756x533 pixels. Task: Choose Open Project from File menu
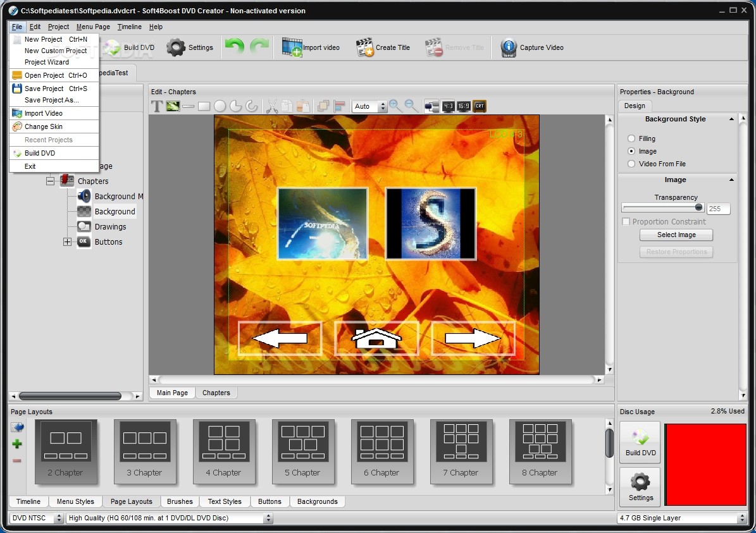click(x=54, y=75)
